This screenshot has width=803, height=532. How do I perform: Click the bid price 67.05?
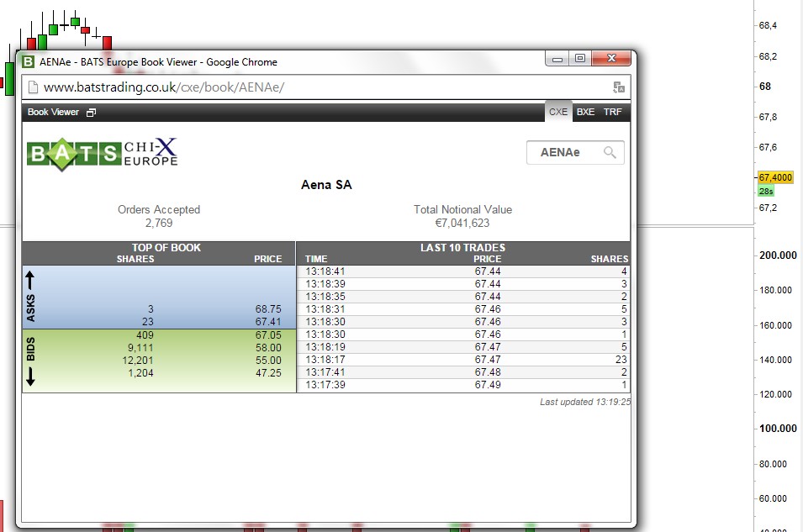click(268, 335)
